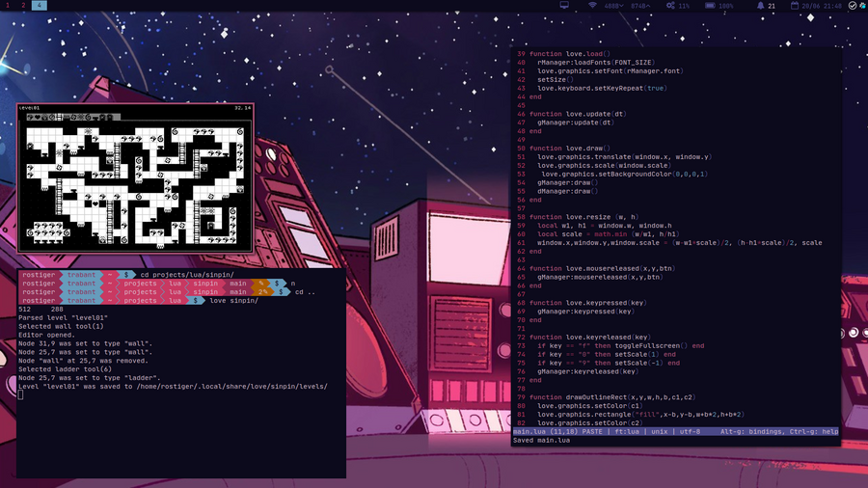Open notifications via the bell icon
The width and height of the screenshot is (868, 488).
tap(759, 6)
